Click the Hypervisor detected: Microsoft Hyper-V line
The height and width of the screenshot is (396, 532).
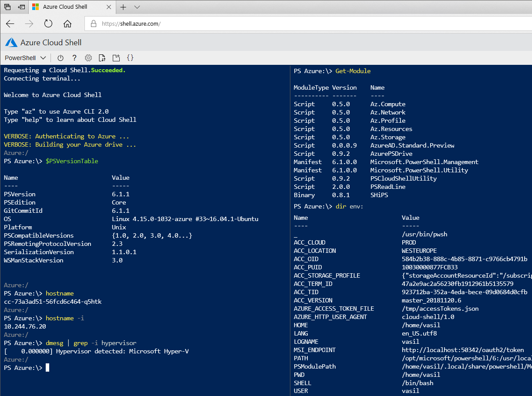coord(96,351)
